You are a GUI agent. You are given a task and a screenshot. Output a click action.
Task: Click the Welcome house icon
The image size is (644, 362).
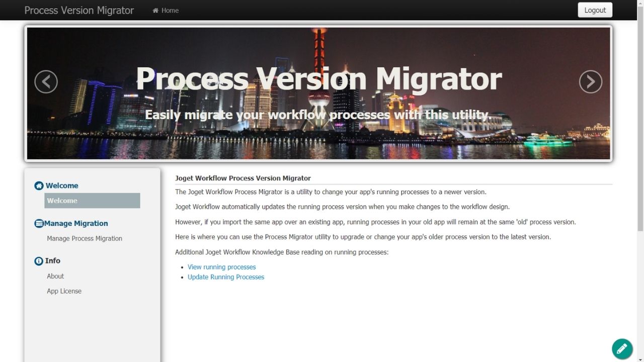(x=39, y=186)
